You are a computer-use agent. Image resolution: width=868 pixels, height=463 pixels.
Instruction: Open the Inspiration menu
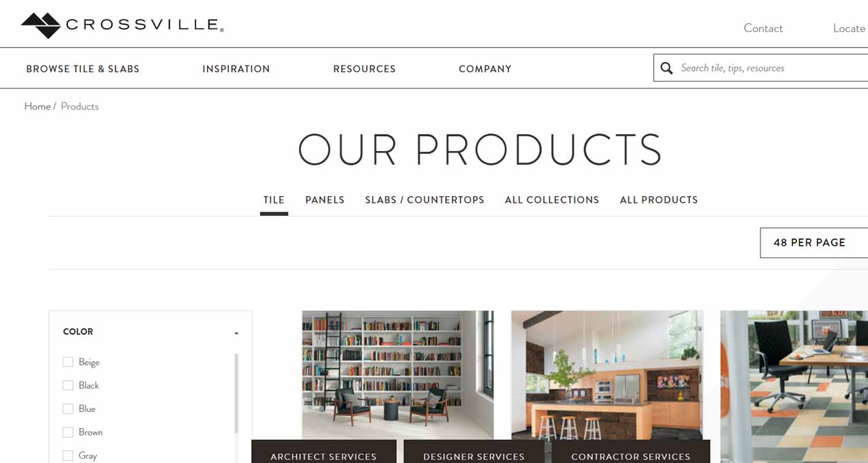[236, 69]
